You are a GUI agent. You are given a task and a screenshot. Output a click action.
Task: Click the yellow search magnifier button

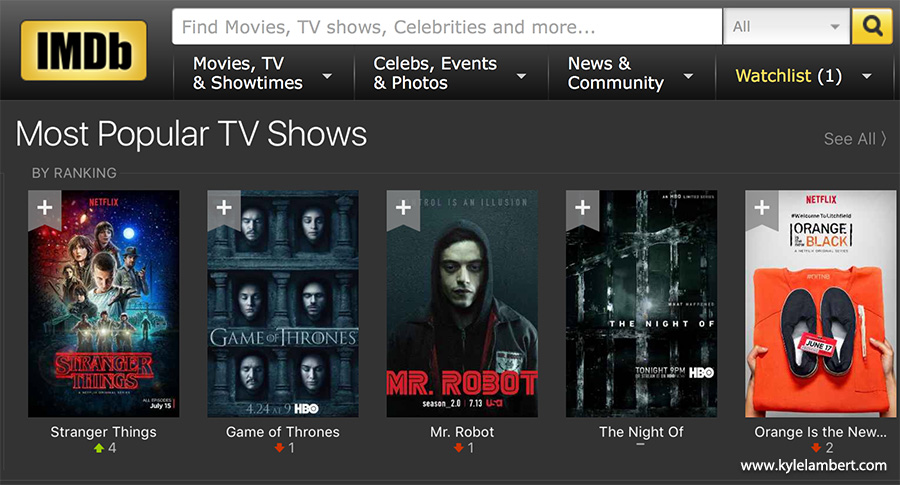(872, 26)
